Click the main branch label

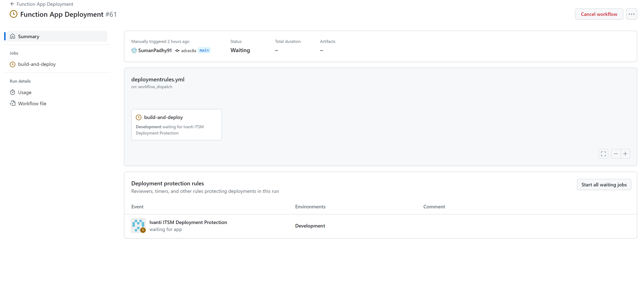click(204, 50)
